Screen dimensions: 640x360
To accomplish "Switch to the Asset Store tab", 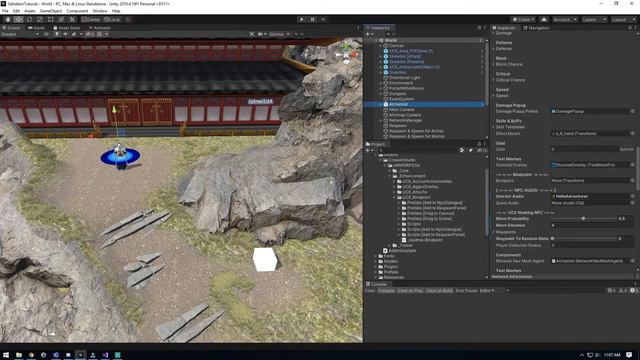I will pyautogui.click(x=67, y=28).
